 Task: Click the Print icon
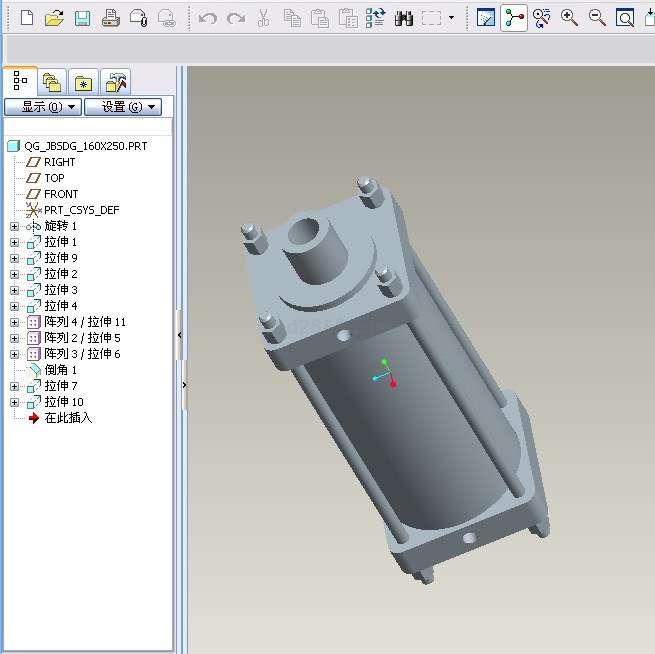111,18
